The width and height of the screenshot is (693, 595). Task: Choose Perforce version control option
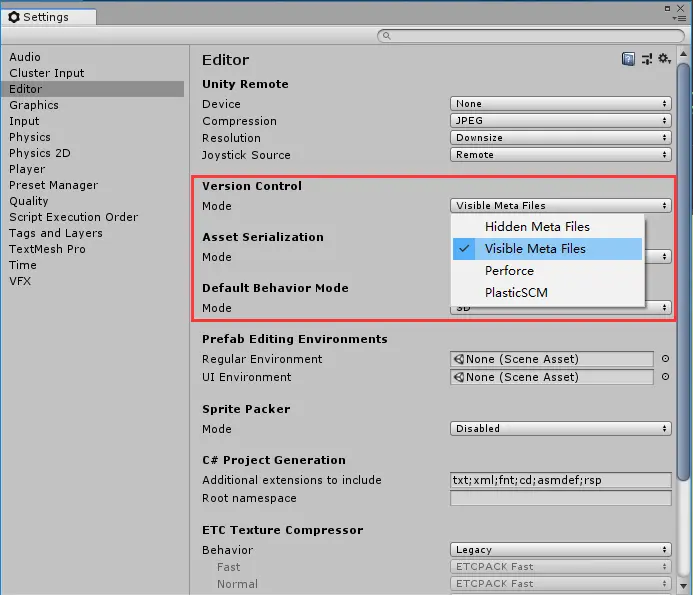tap(547, 271)
